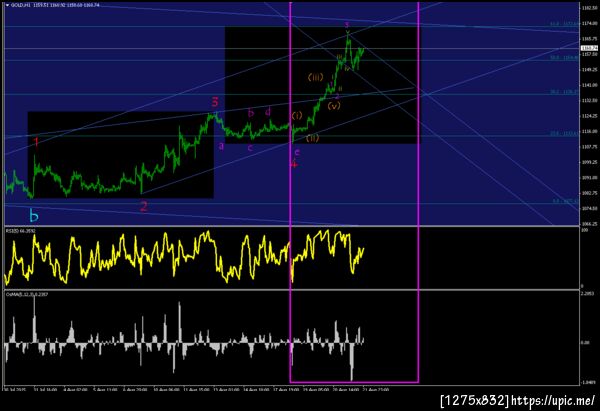Image resolution: width=600 pixels, height=411 pixels.
Task: Select the cyan 'b' wave label
Action: [34, 216]
